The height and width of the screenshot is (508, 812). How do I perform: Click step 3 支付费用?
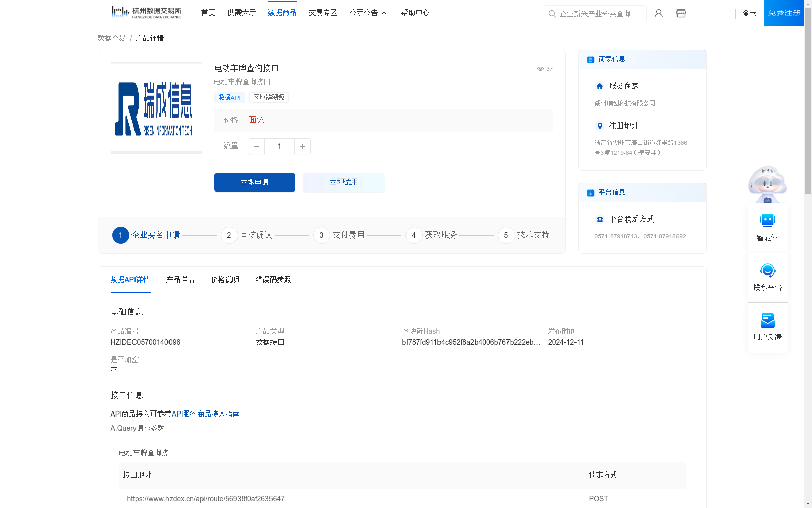click(x=339, y=235)
